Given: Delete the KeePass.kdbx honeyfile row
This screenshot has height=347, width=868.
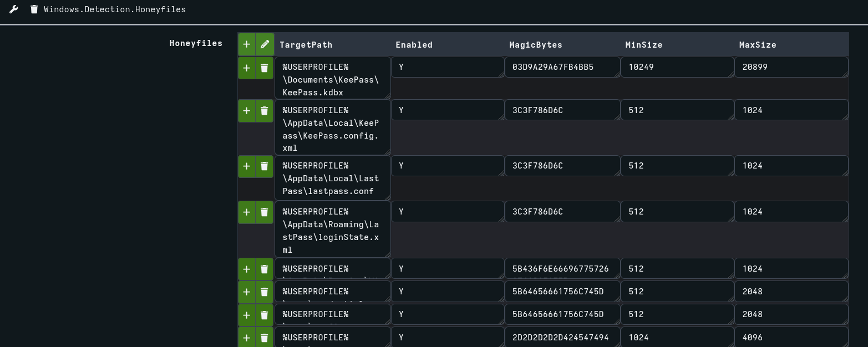Looking at the screenshot, I should (x=264, y=68).
